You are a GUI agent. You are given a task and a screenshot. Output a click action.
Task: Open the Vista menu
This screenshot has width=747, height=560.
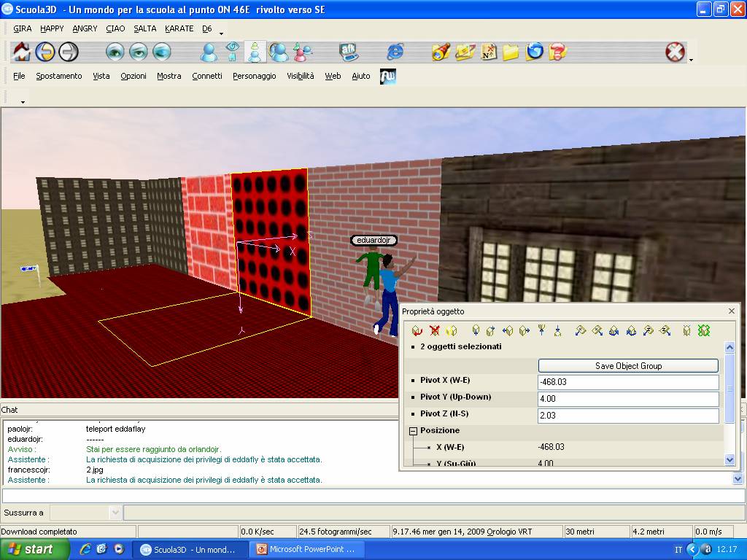click(101, 76)
